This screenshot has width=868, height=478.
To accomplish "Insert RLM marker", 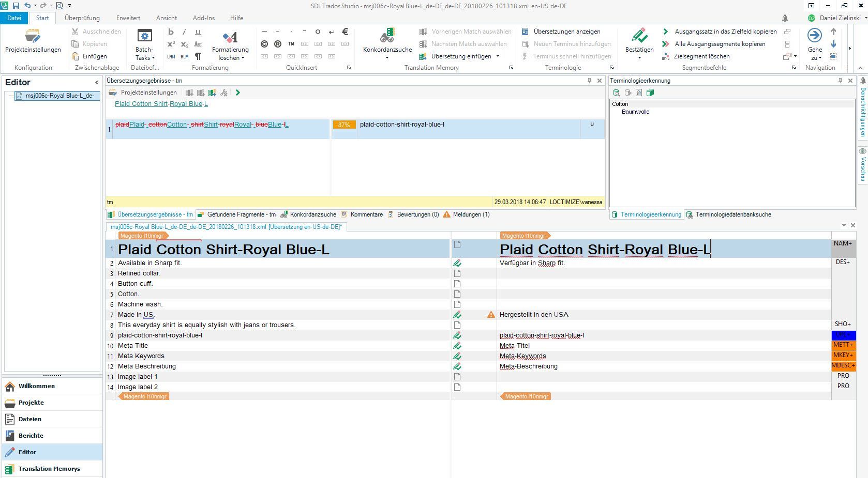I will tap(184, 56).
